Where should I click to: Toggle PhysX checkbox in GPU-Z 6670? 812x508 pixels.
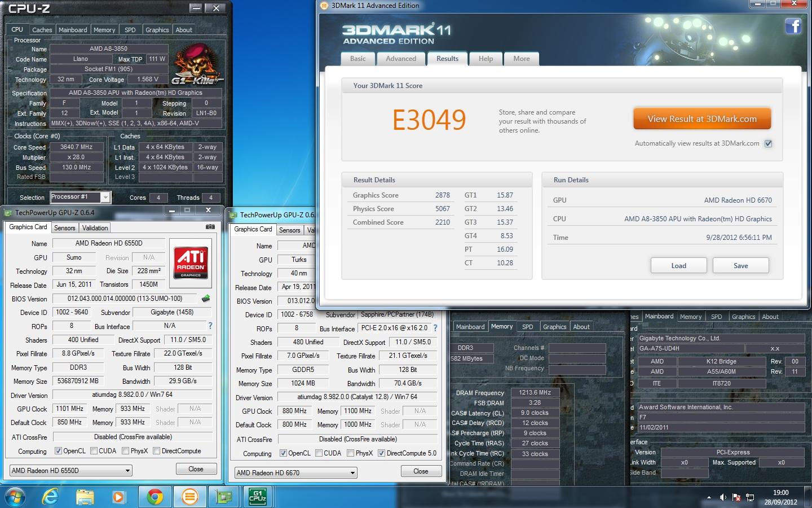point(350,453)
